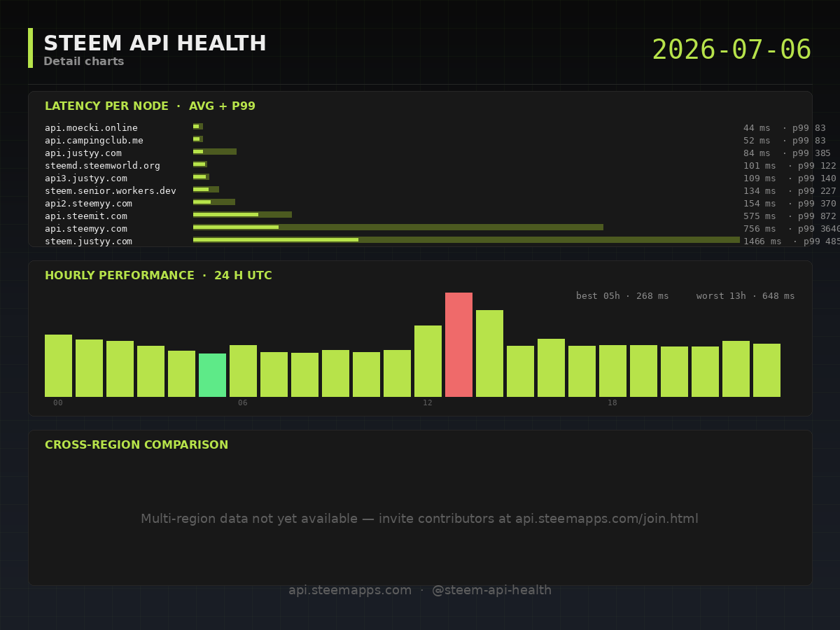Click the steem.justyy.com latency bar
Screen dimensions: 840x630
466,240
